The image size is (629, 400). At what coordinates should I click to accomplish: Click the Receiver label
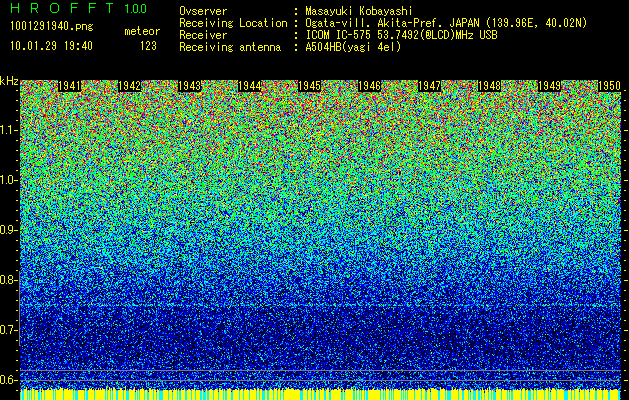(x=203, y=35)
